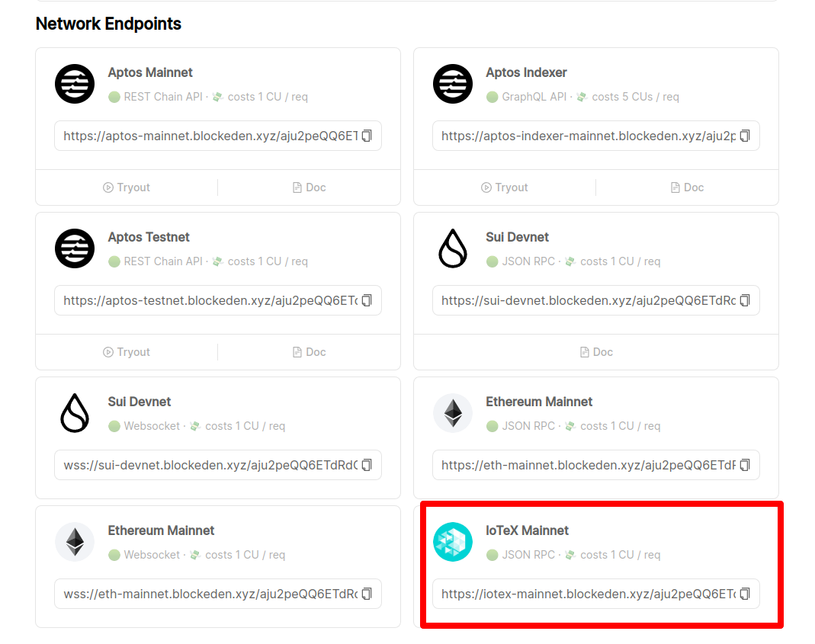
Task: Copy the IoTeX Mainnet endpoint URL
Action: coord(745,594)
